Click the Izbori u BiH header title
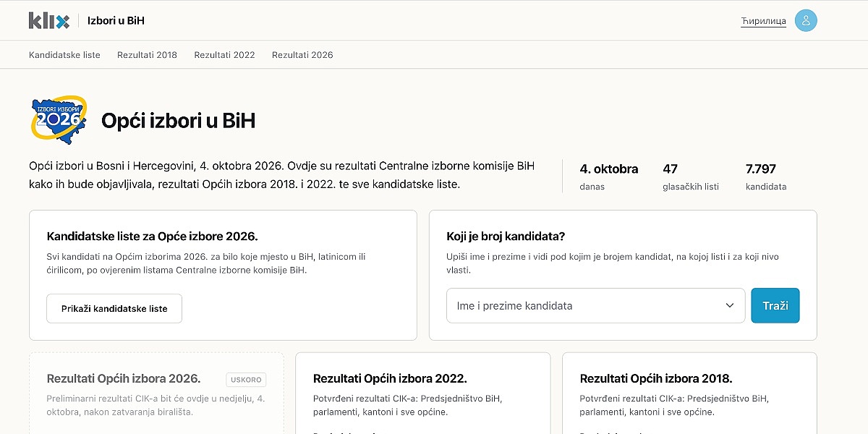Viewport: 868px width, 434px height. tap(116, 20)
